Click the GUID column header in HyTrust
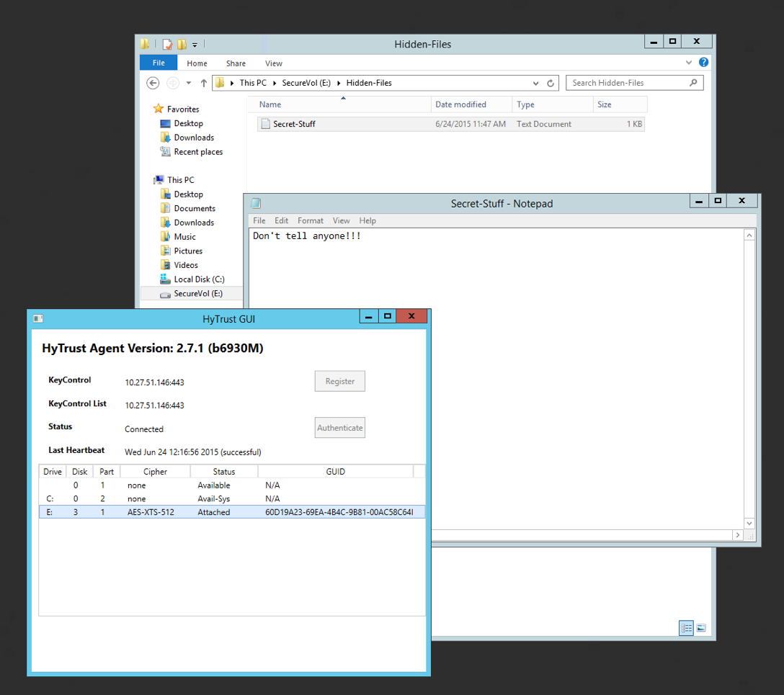The width and height of the screenshot is (784, 695). point(336,472)
